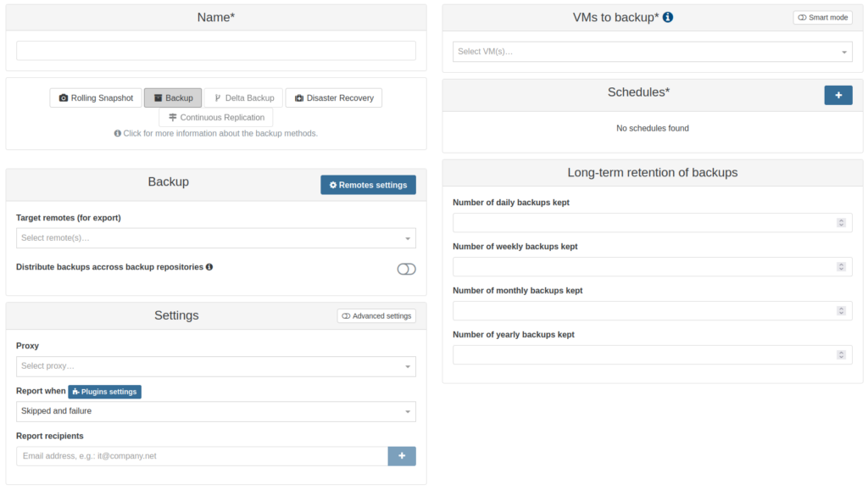Select the Rolling Snapshot backup method

tap(95, 98)
